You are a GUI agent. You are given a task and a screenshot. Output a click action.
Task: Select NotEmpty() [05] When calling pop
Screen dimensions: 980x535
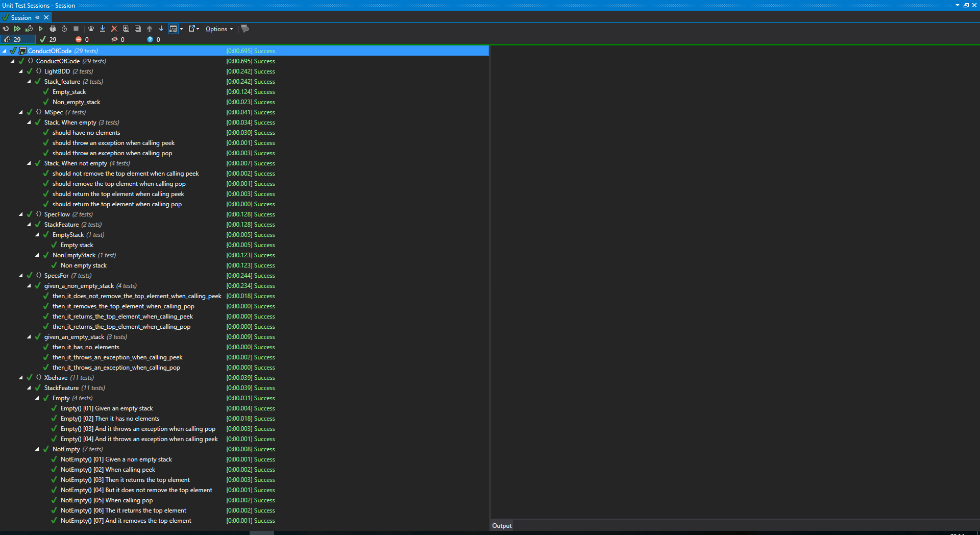click(x=107, y=500)
